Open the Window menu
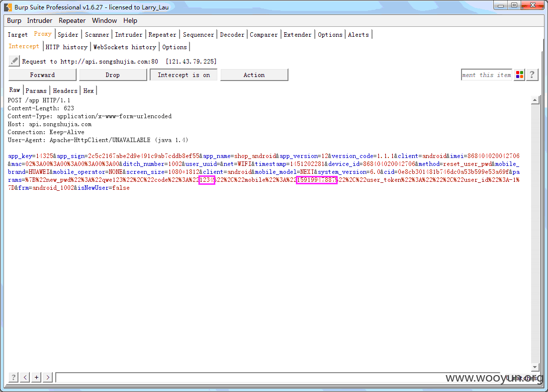 point(104,20)
